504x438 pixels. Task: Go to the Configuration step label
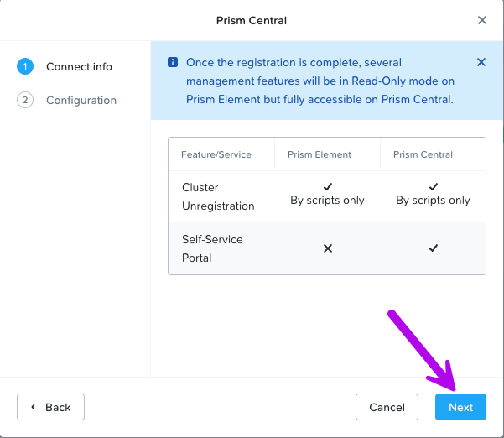(81, 101)
